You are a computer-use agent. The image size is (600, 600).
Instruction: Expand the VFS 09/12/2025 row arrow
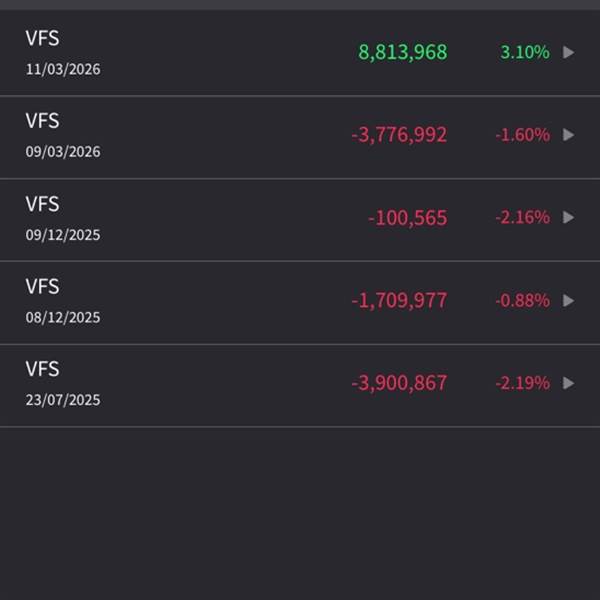point(569,218)
